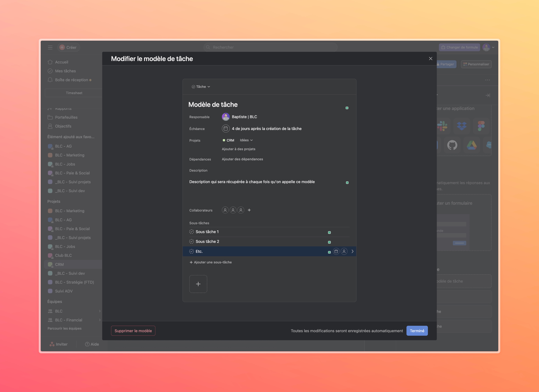Click the Rechercher search field

(270, 47)
